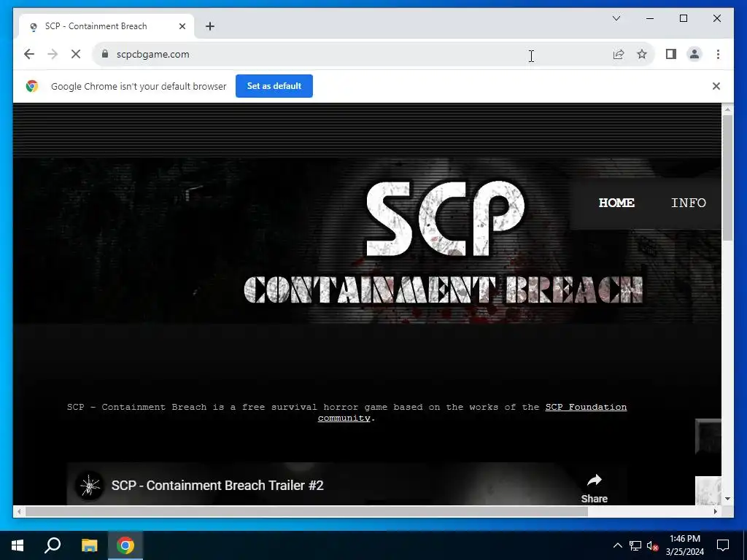Open the HOME menu item
This screenshot has height=560, width=747.
616,203
